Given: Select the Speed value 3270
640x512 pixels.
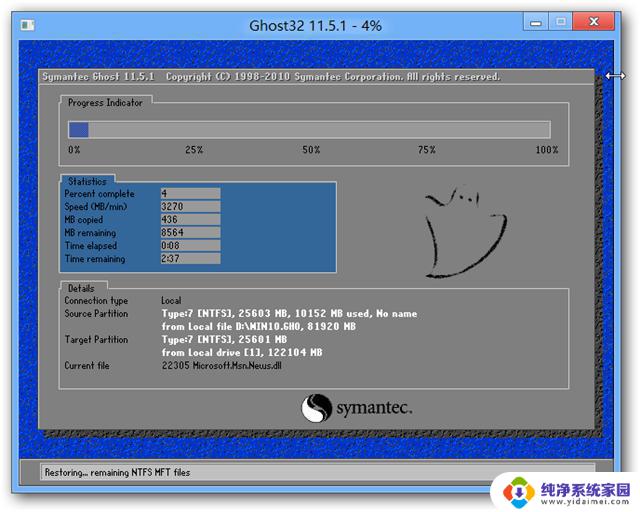Looking at the screenshot, I should point(191,206).
